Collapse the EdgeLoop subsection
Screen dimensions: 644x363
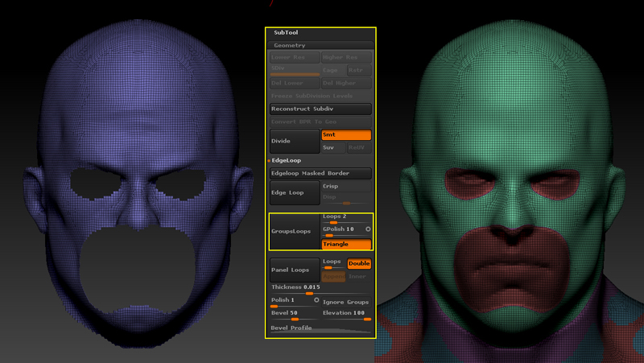tap(287, 160)
